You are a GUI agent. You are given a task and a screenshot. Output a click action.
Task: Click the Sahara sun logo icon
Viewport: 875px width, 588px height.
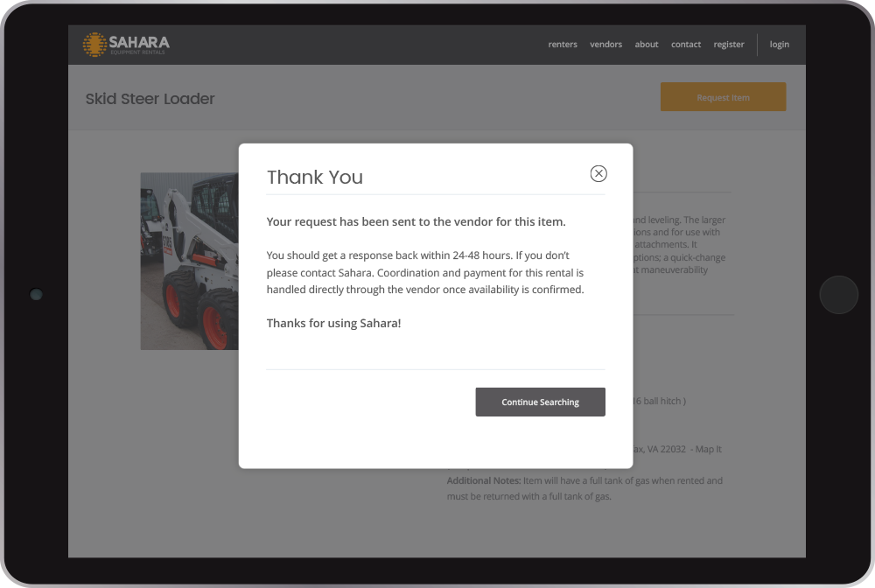(94, 45)
